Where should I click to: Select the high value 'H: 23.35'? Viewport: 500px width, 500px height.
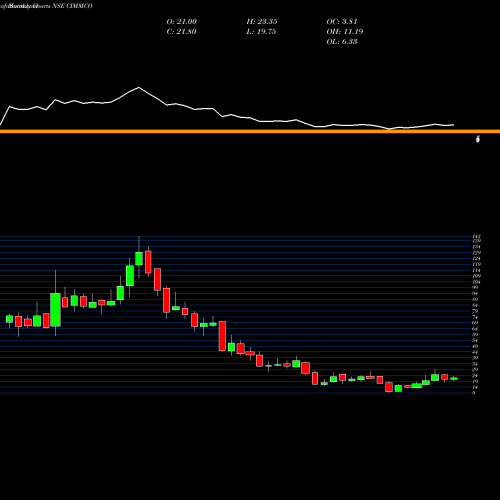[x=262, y=22]
